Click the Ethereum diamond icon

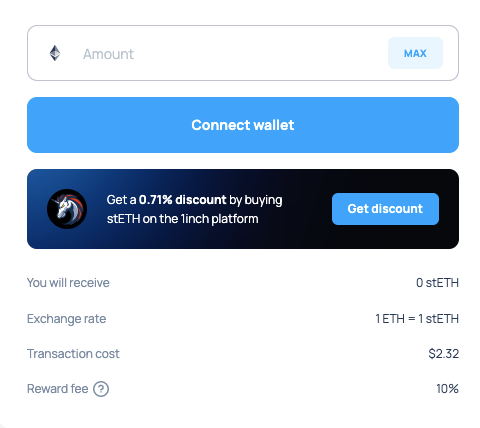pos(55,53)
